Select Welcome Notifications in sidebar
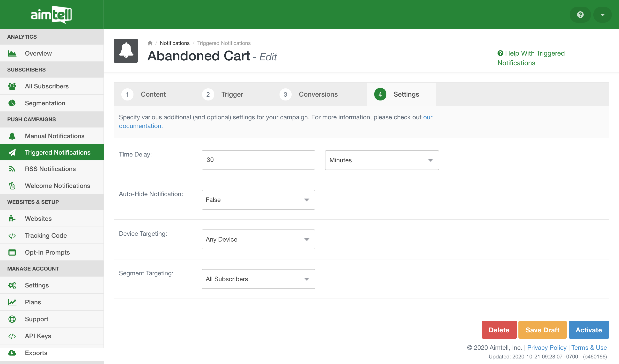The image size is (619, 364). 58,186
